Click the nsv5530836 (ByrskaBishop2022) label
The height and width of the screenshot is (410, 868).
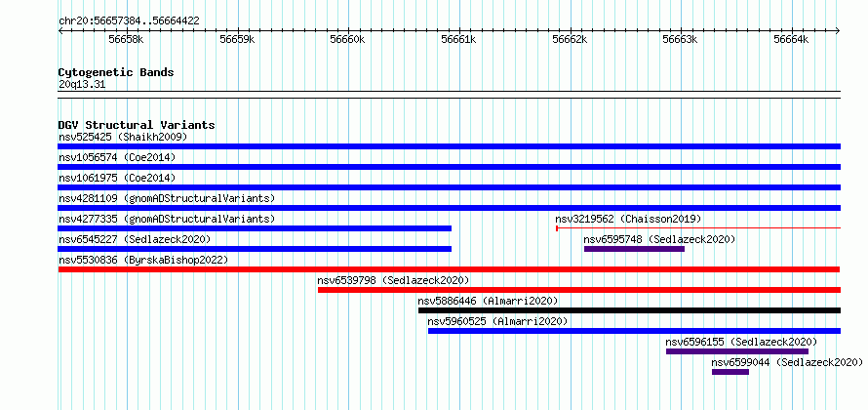(143, 260)
